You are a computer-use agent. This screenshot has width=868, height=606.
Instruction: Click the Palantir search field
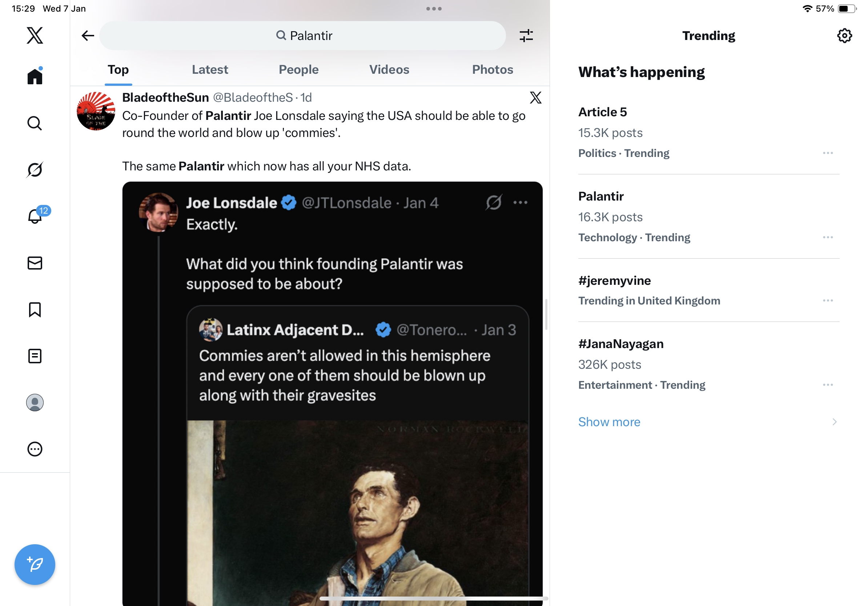coord(302,36)
